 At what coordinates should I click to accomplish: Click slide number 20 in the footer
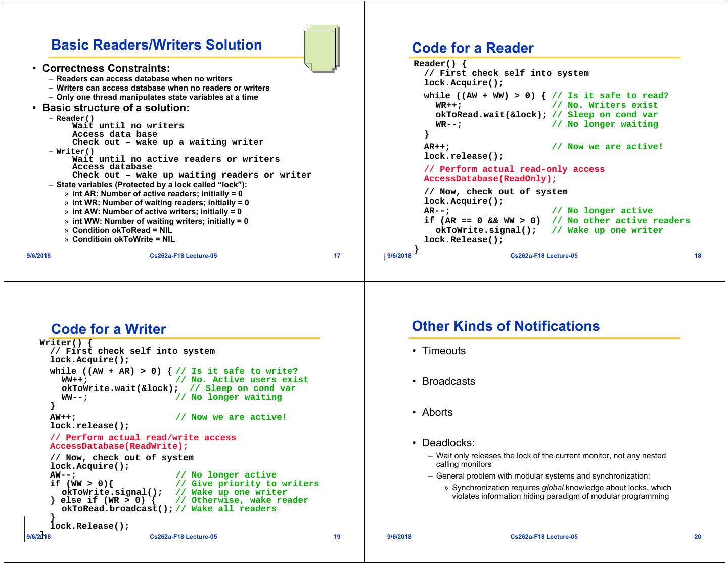[x=698, y=537]
